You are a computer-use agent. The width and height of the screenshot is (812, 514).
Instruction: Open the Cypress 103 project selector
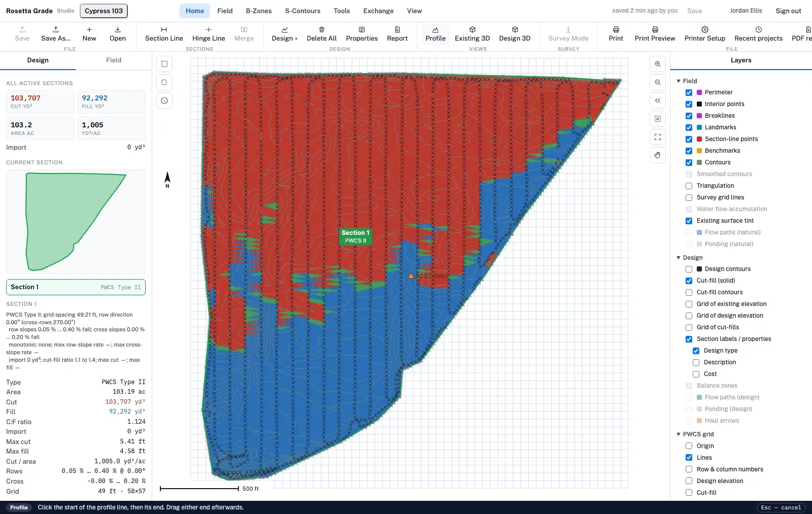pos(104,11)
